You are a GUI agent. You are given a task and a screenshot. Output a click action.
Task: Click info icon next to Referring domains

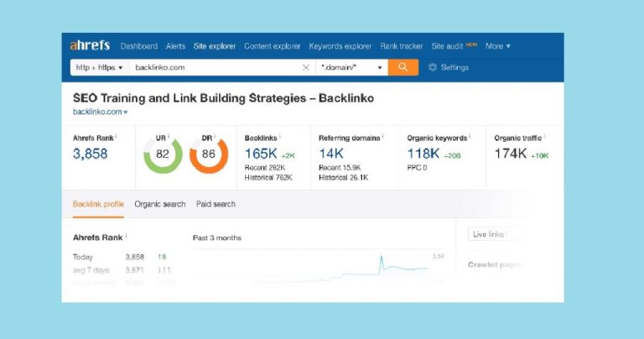point(382,137)
